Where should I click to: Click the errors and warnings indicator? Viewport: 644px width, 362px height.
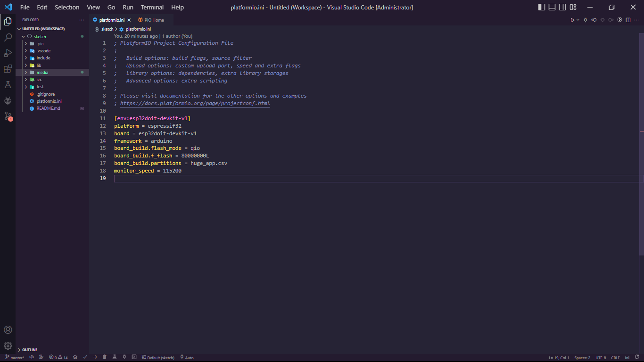(x=58, y=357)
